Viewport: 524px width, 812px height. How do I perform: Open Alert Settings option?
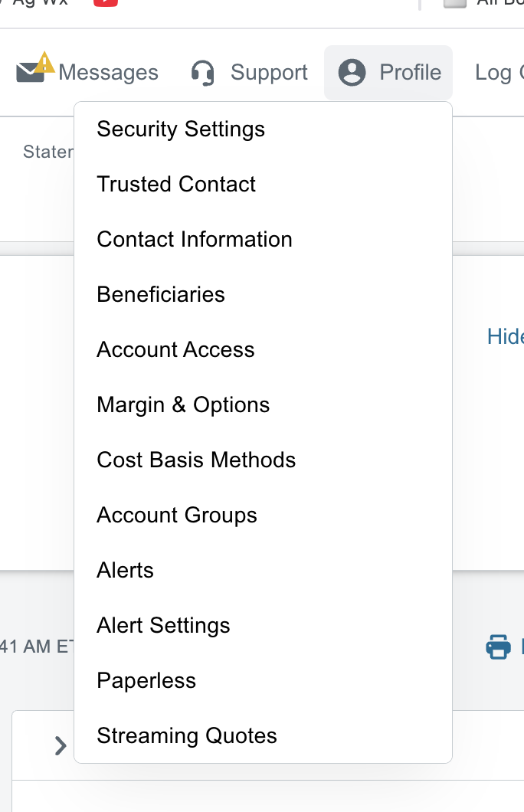pos(163,625)
